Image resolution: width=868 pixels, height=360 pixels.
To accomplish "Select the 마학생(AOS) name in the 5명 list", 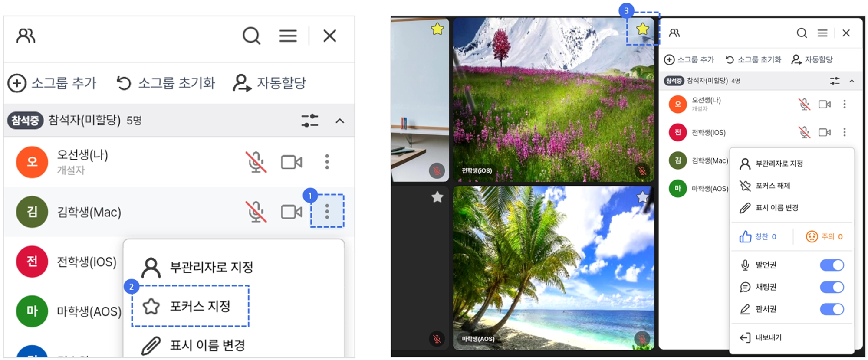I will pyautogui.click(x=89, y=311).
